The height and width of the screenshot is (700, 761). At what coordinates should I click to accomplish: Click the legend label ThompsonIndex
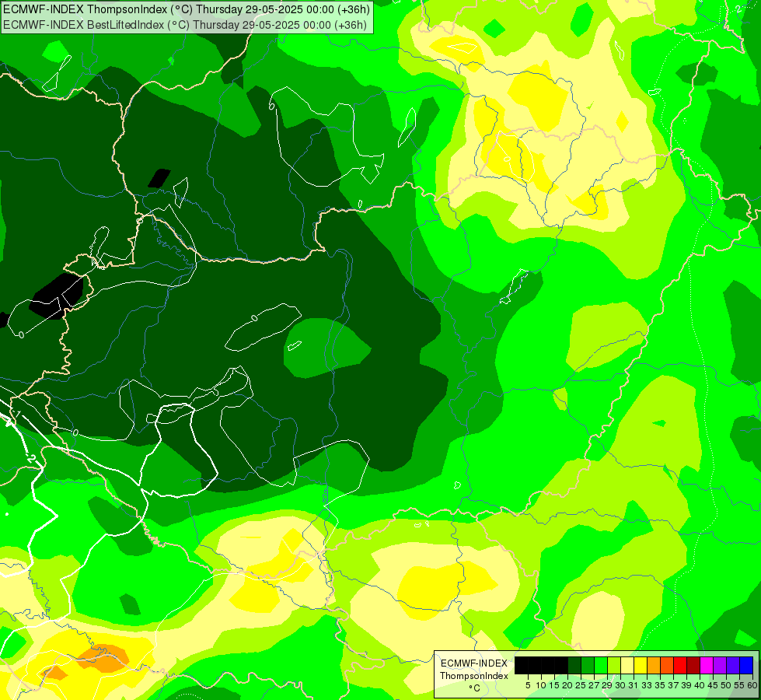click(x=474, y=676)
